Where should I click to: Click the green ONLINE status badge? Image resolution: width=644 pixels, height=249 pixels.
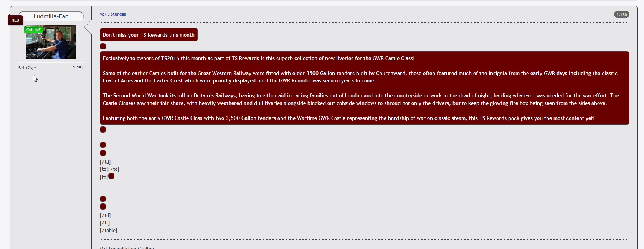click(33, 30)
